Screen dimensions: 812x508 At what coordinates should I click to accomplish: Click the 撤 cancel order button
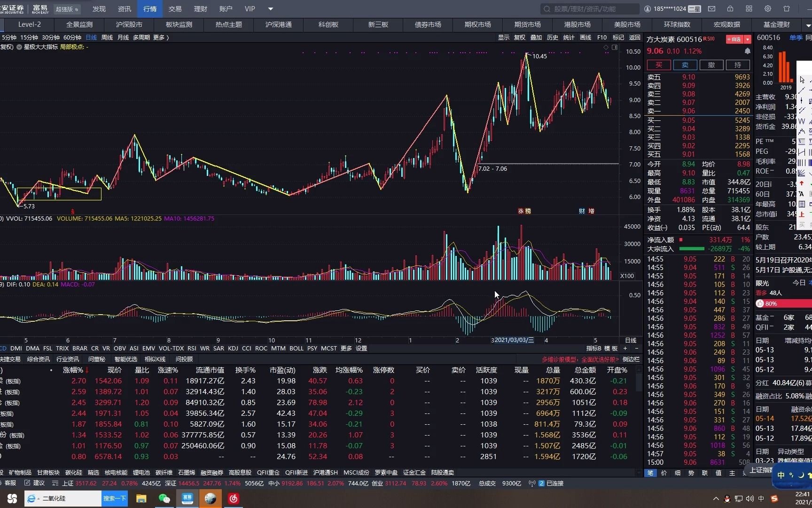711,65
